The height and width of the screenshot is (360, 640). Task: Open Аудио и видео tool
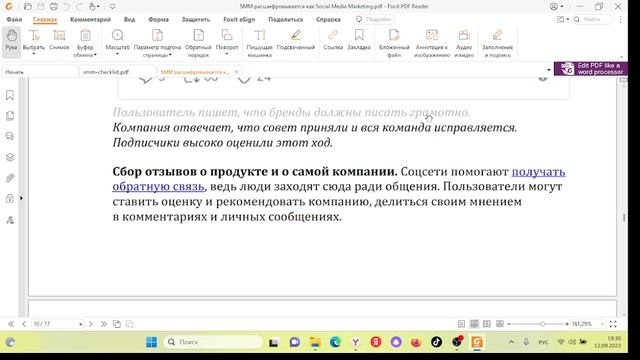[464, 43]
